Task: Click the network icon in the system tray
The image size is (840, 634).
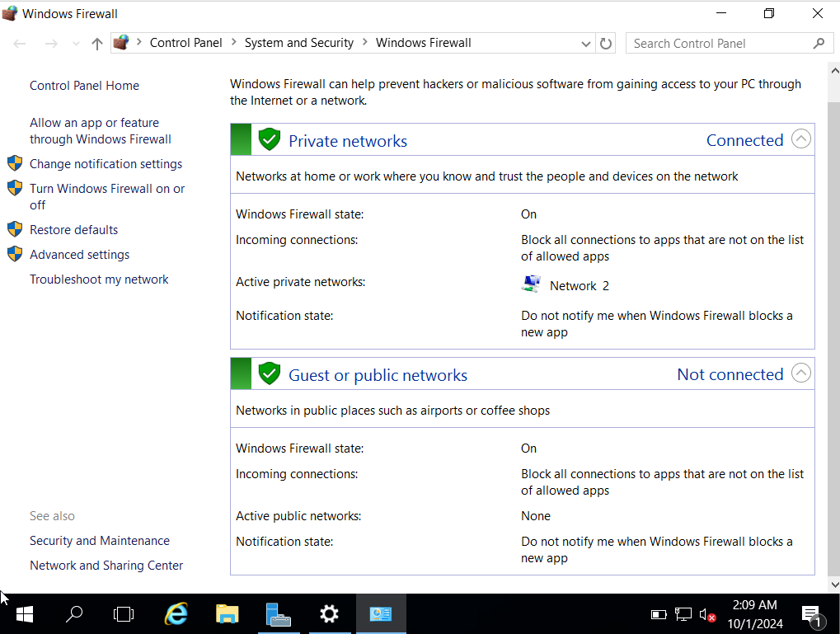Action: pyautogui.click(x=683, y=615)
